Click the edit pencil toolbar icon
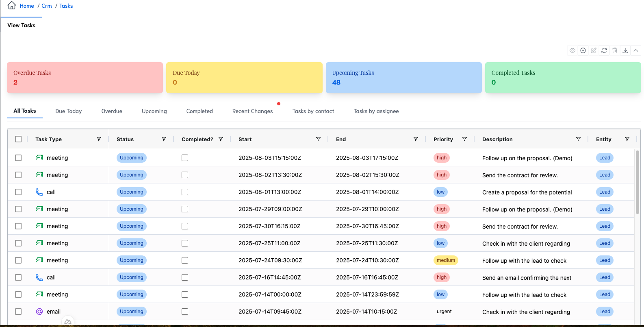The height and width of the screenshot is (327, 644). [594, 50]
